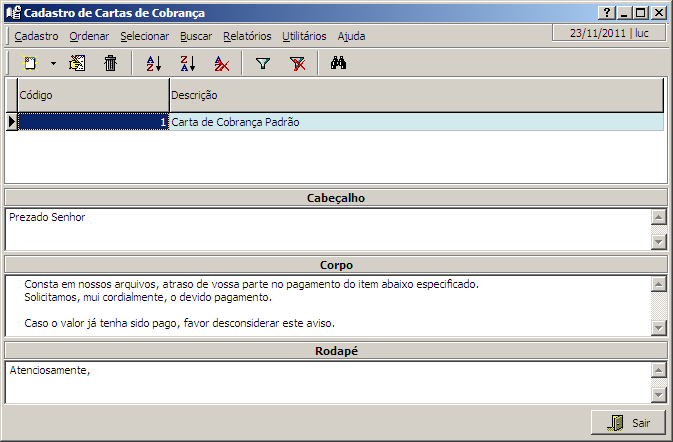
Task: Apply filter using the funnel icon
Action: point(263,63)
